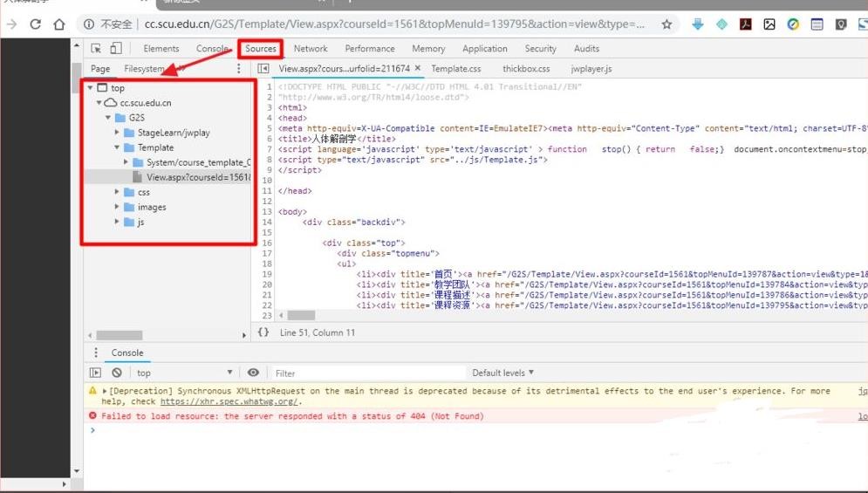Slide the navigator pane horizontal scrollbar
Viewport: 868px width, 493px height.
[x=120, y=335]
